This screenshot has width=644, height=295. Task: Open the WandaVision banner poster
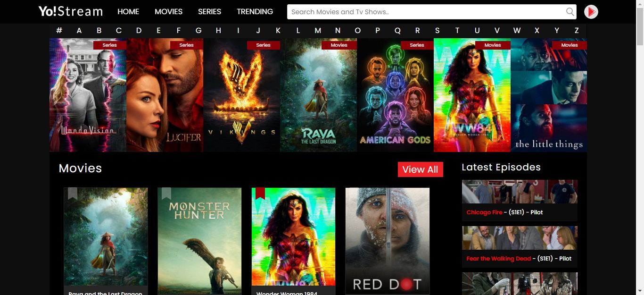point(88,95)
